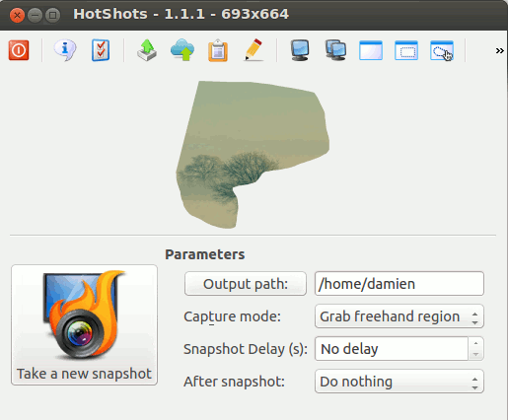The height and width of the screenshot is (420, 508).
Task: Expand toolbar overflow chevron
Action: [x=499, y=50]
